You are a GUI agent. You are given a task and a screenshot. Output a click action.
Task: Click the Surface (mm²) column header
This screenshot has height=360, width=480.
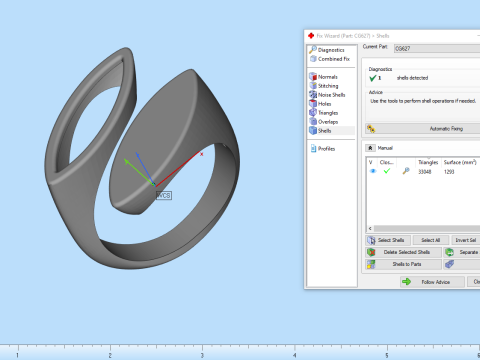tap(460, 162)
